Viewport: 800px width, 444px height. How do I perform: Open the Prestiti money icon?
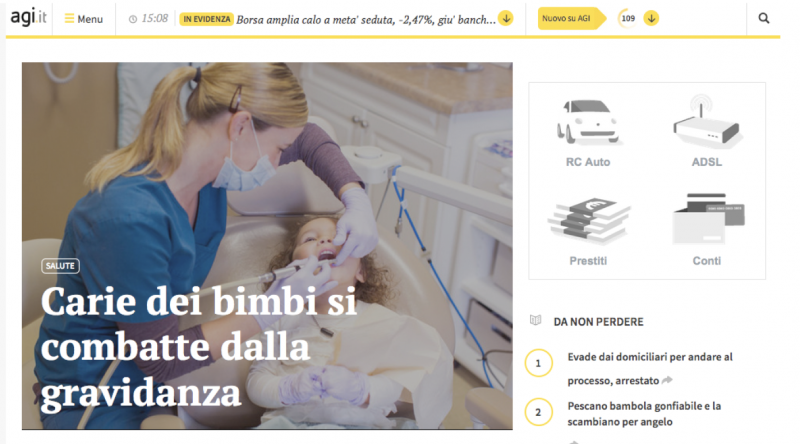[588, 220]
